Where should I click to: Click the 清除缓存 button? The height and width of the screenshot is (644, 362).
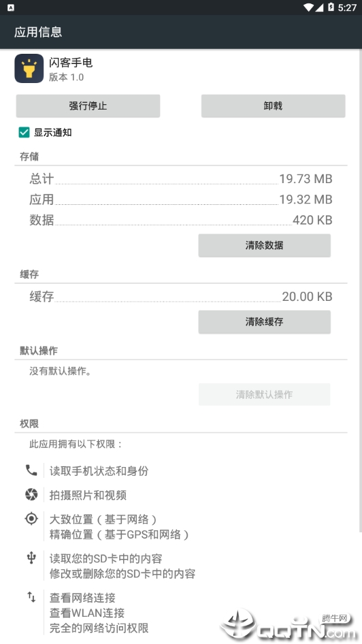click(x=264, y=322)
